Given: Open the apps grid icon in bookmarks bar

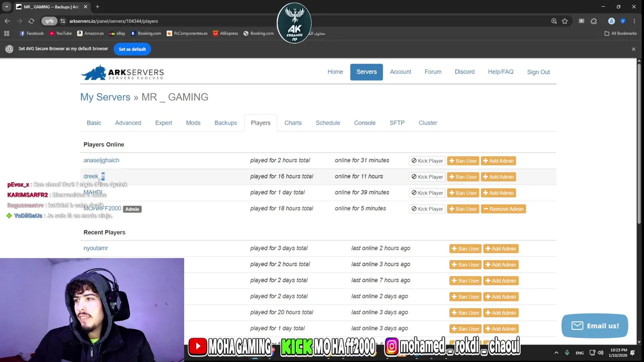Looking at the screenshot, I should 7,33.
